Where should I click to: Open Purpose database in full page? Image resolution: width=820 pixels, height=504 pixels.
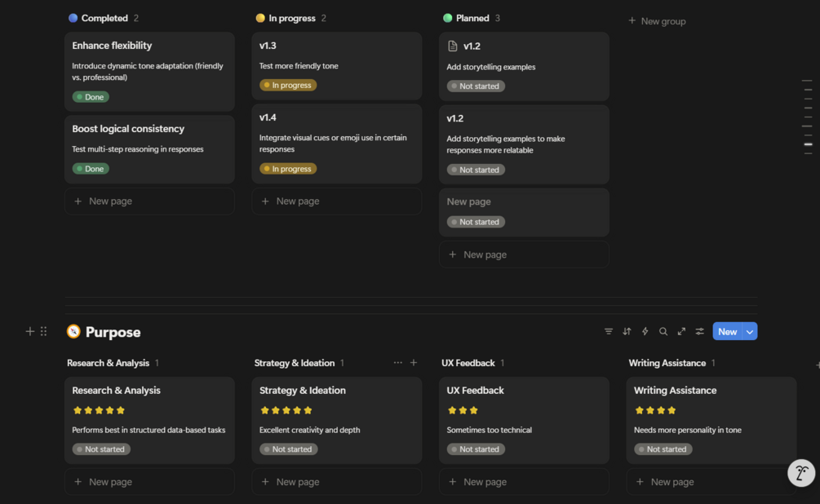(681, 331)
